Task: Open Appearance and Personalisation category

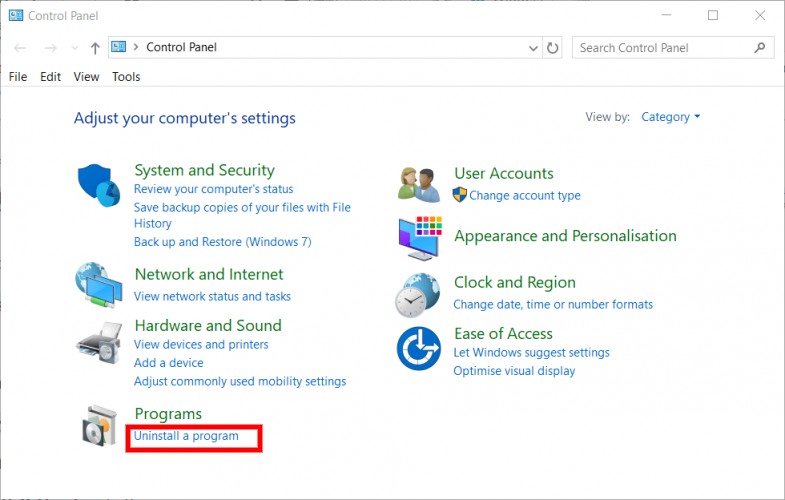Action: pyautogui.click(x=566, y=236)
